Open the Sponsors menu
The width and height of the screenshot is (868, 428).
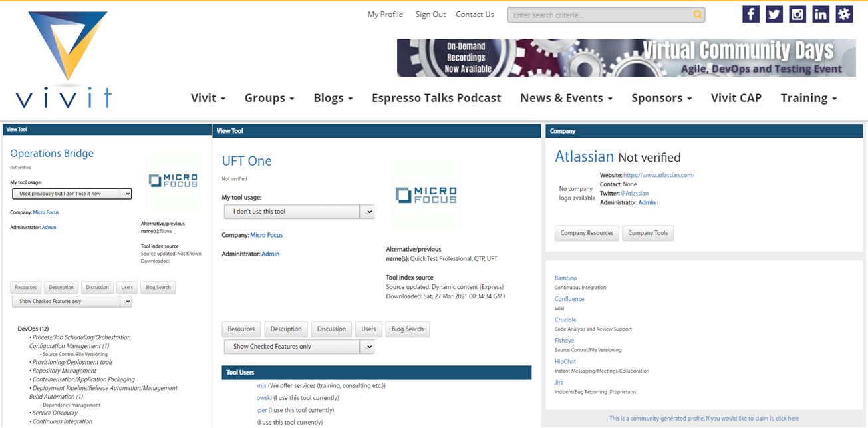661,98
